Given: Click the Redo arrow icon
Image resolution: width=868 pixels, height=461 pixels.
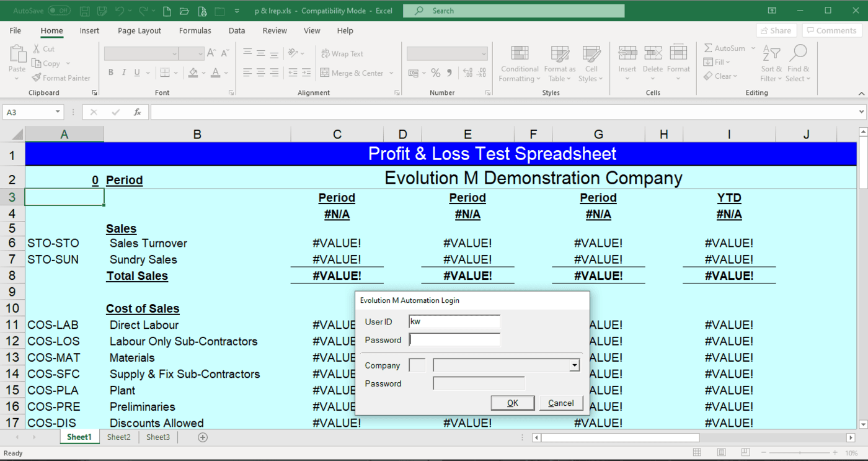Looking at the screenshot, I should click(143, 11).
